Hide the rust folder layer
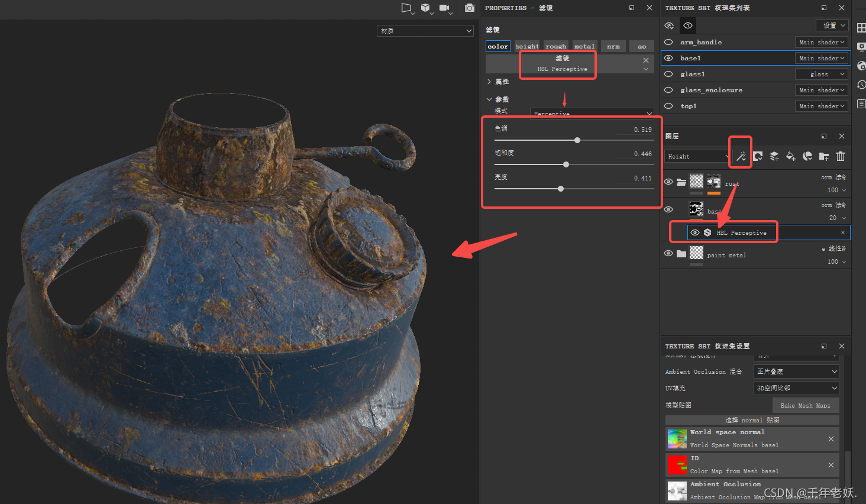This screenshot has width=866, height=504. pyautogui.click(x=668, y=182)
